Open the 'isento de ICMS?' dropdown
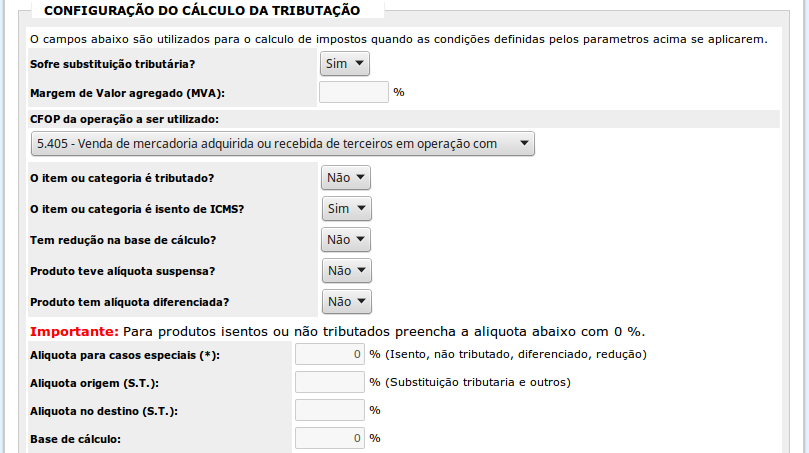 tap(346, 209)
